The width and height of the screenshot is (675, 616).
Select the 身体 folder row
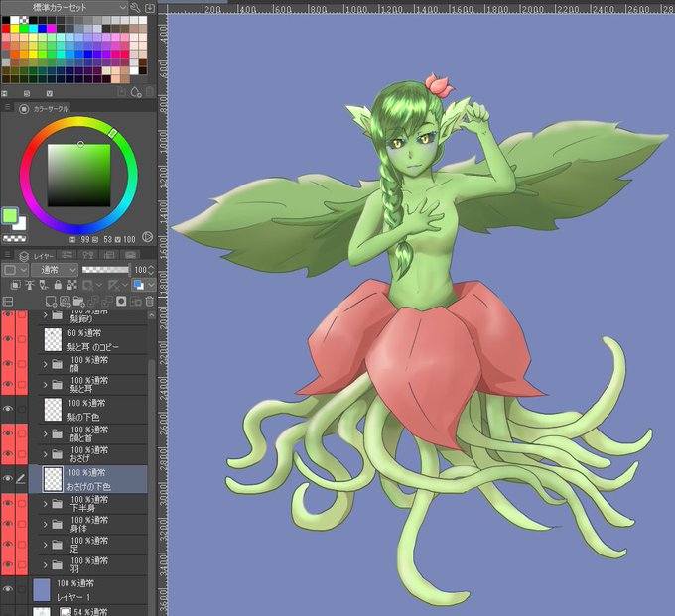coord(88,524)
